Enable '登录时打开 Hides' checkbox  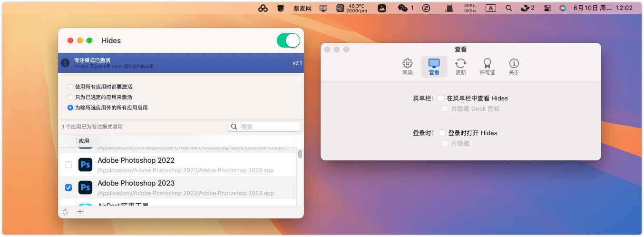[442, 133]
